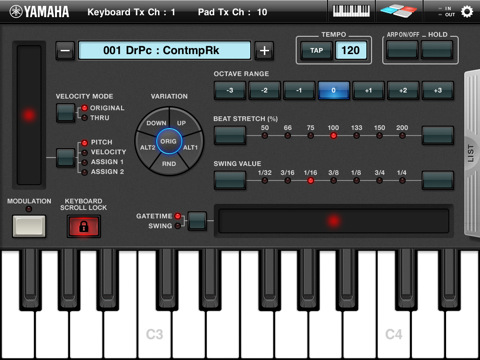Set swing value to 3/8
This screenshot has width=480, height=360.
click(333, 180)
